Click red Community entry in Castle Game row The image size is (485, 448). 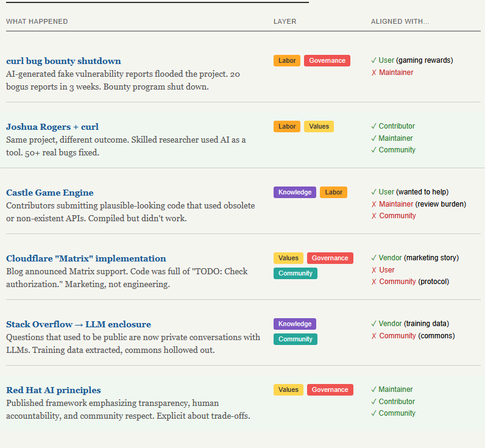point(394,216)
